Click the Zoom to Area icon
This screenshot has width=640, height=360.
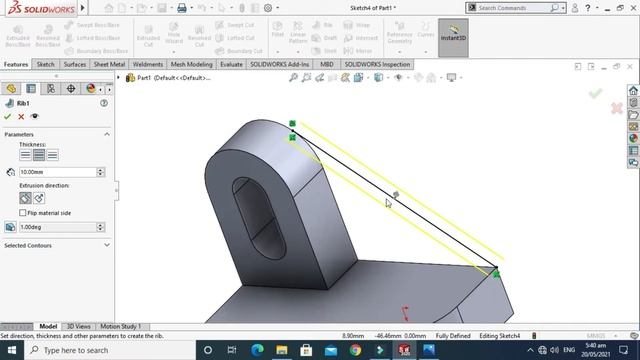pyautogui.click(x=306, y=78)
